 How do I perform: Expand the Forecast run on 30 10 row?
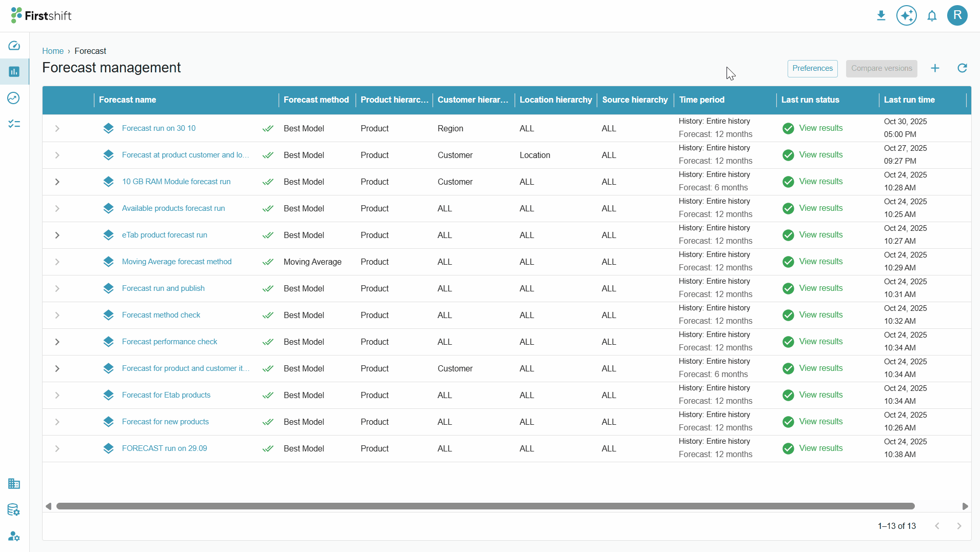(x=57, y=128)
